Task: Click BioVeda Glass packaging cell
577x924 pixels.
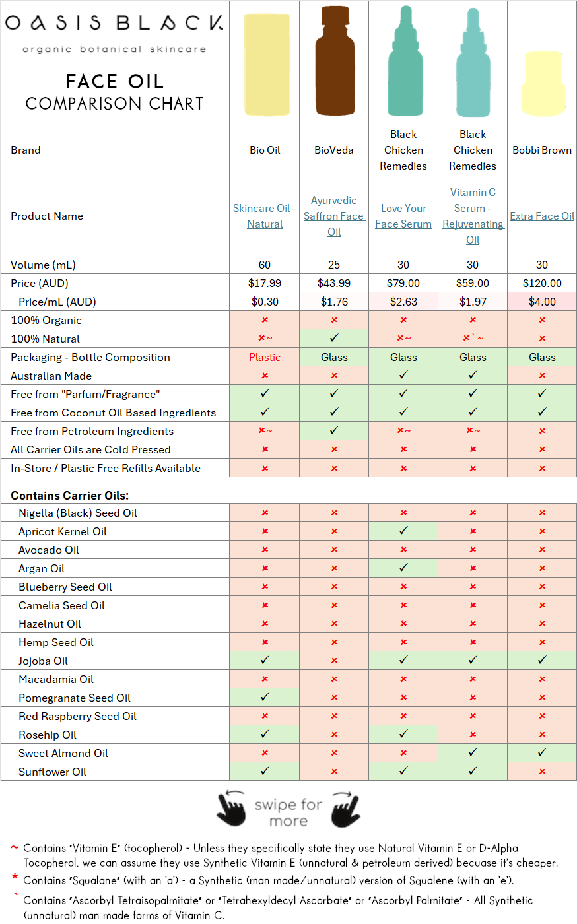Action: click(334, 357)
